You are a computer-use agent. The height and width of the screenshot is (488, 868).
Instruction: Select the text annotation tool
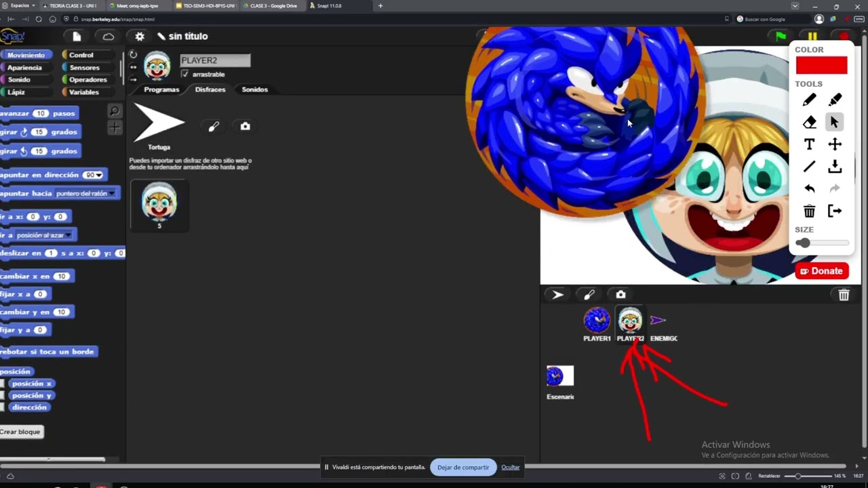pos(809,144)
